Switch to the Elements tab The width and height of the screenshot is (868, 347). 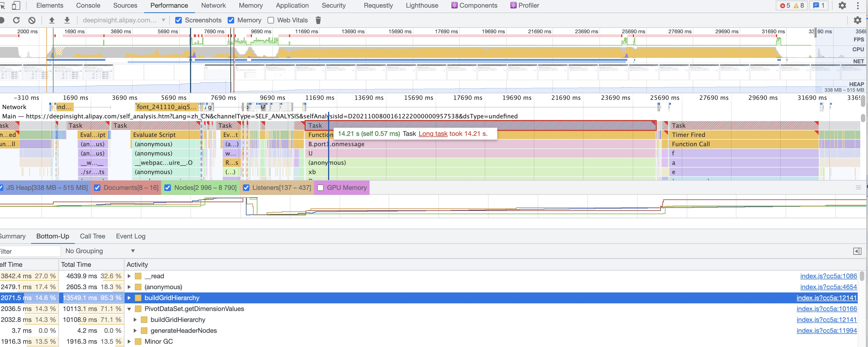tap(49, 5)
